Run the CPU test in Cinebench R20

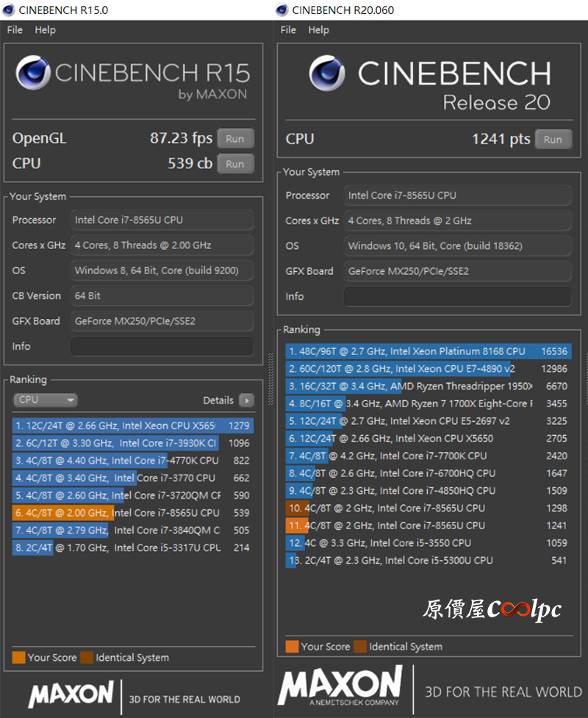pos(553,139)
